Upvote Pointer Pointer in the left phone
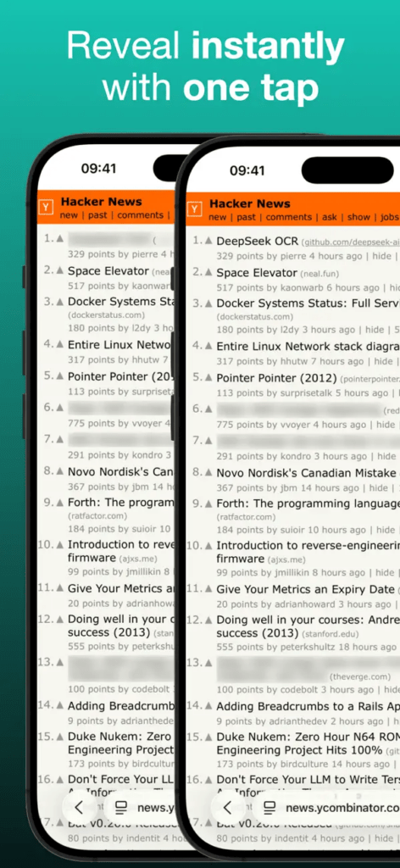 click(60, 376)
